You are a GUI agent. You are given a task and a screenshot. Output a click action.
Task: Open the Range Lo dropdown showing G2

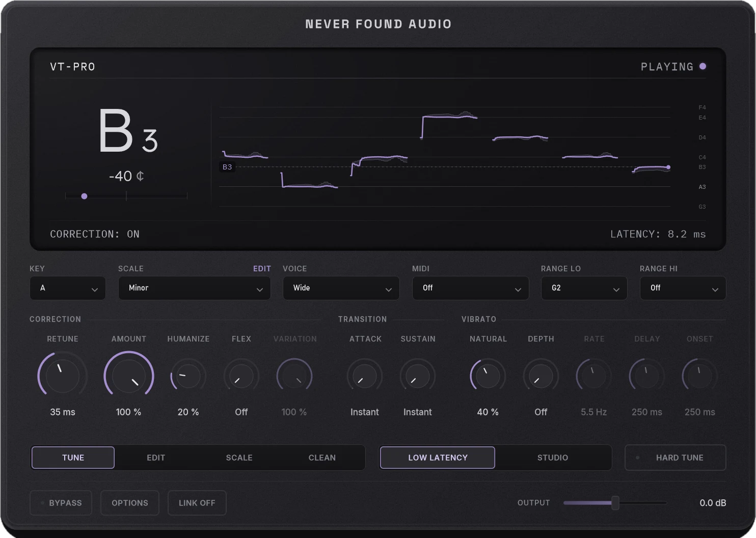click(584, 288)
